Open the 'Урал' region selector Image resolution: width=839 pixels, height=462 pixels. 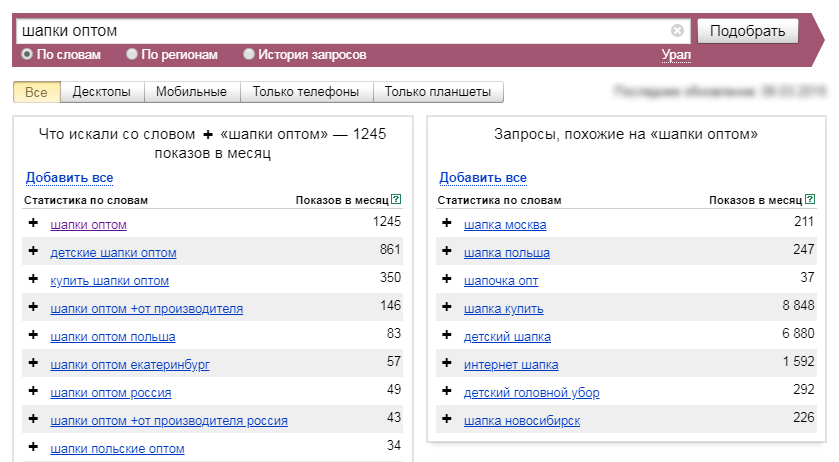point(676,55)
